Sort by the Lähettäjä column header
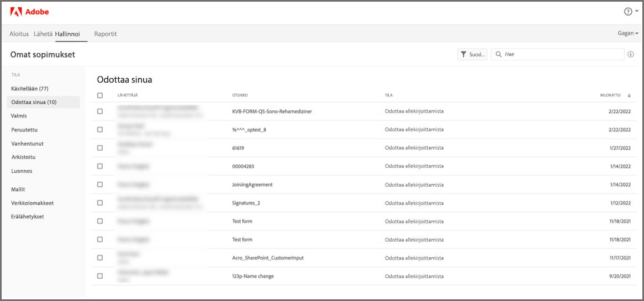Viewport: 644px width, 301px height. [128, 95]
